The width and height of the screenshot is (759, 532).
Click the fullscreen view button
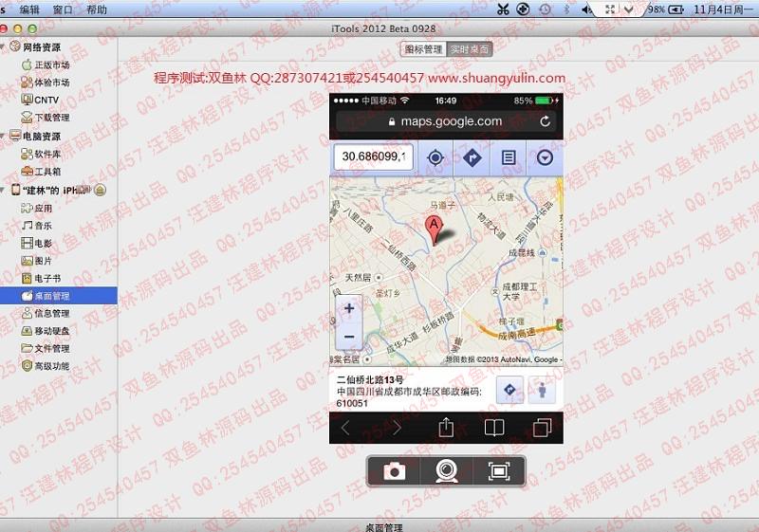(x=499, y=470)
